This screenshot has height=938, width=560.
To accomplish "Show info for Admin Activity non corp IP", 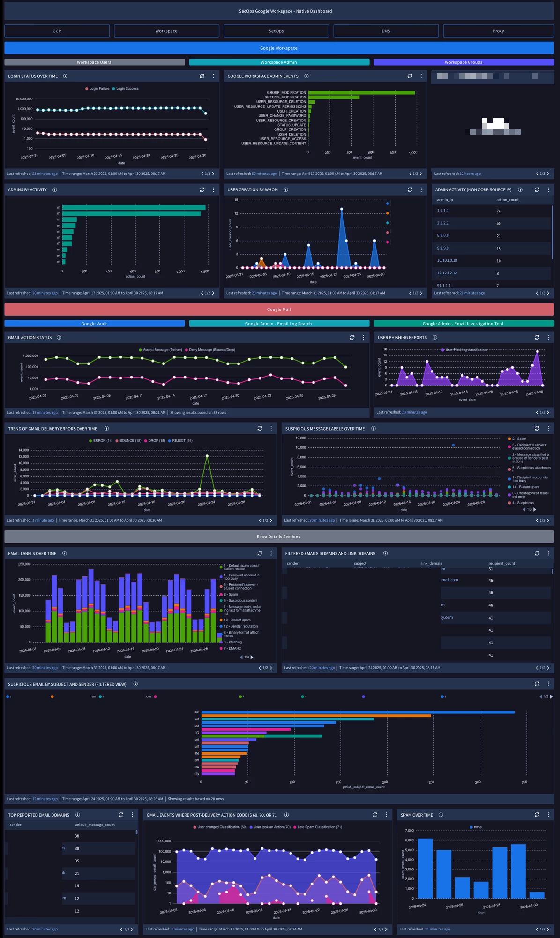I will click(x=520, y=190).
